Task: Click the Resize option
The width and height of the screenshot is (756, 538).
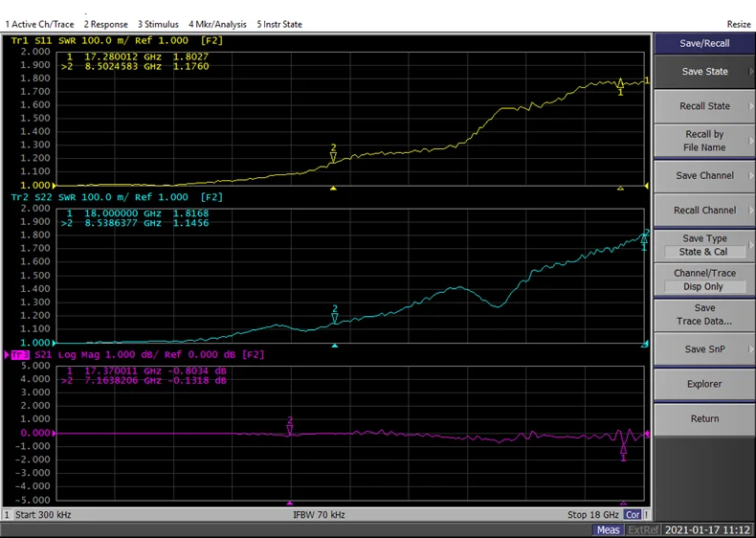Action: (739, 24)
